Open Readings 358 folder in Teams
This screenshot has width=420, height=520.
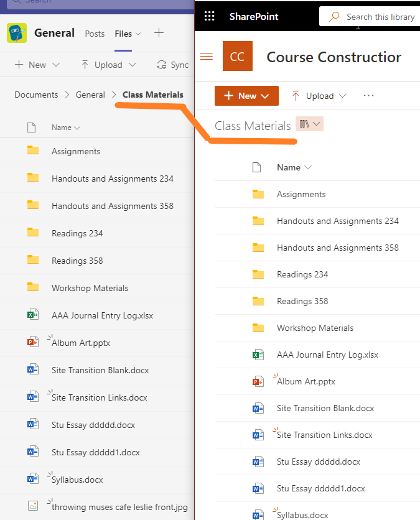click(77, 261)
